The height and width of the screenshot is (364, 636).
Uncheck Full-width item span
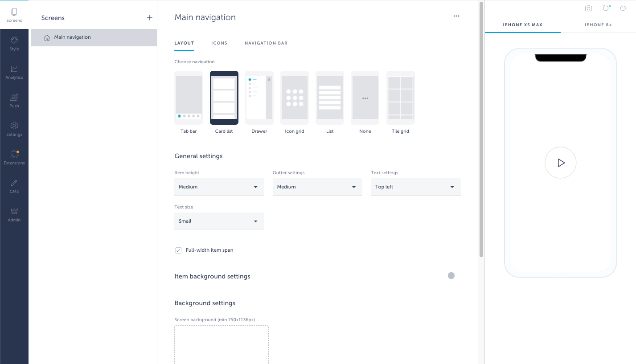(x=178, y=250)
